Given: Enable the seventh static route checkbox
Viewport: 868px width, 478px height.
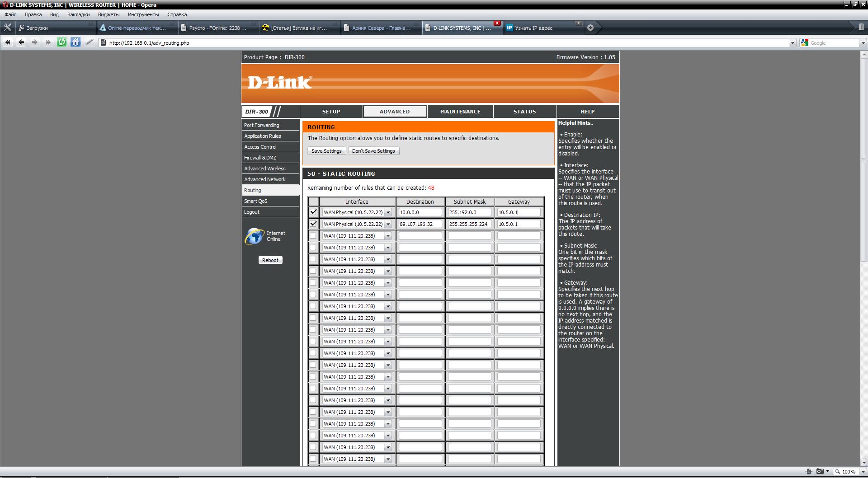Looking at the screenshot, I should (313, 282).
